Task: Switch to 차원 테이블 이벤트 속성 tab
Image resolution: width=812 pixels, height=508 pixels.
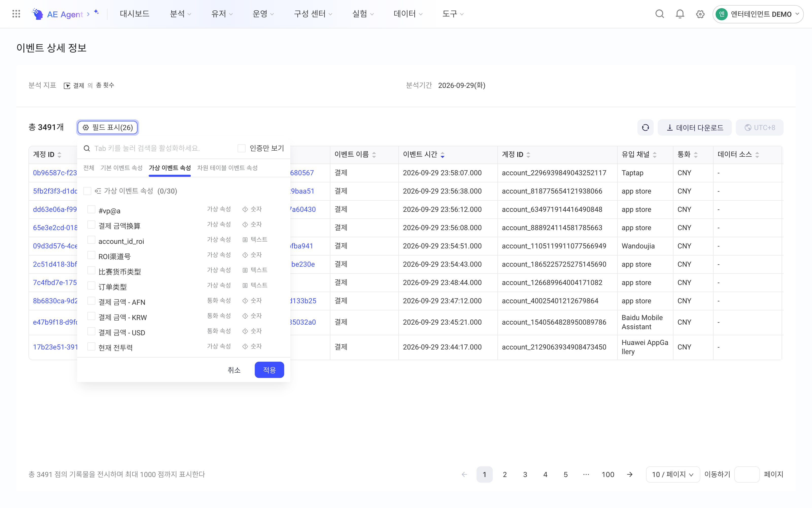Action: pos(227,168)
